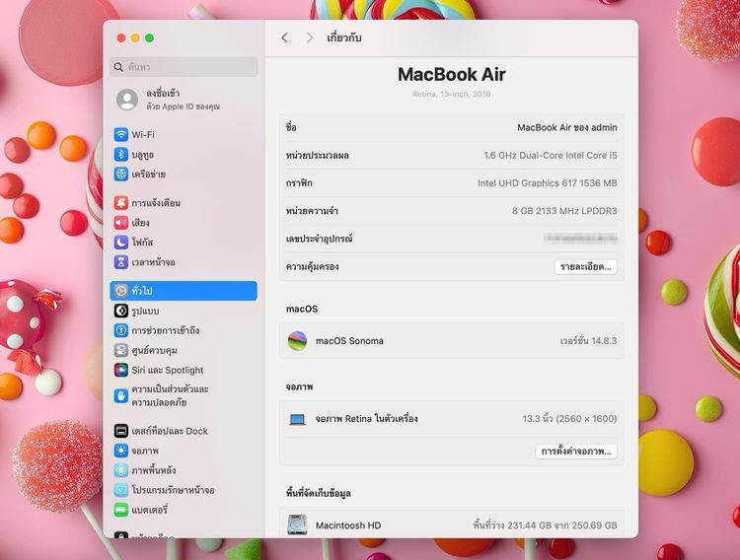Click memory value '8 GB 2133 MHz LPDDR3'
Viewport: 740px width, 560px height.
point(564,211)
